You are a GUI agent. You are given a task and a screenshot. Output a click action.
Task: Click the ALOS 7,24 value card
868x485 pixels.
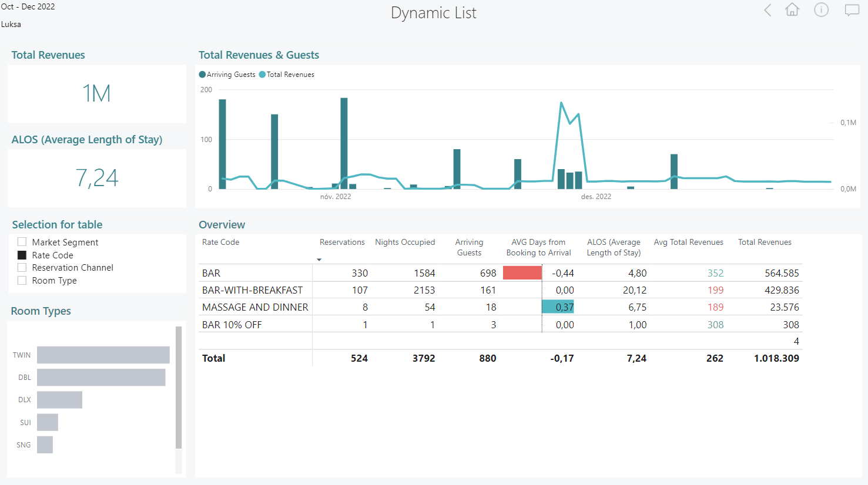click(x=97, y=178)
